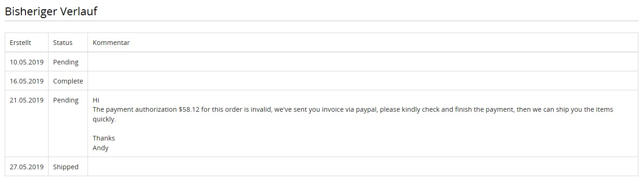Click the 'Andy' signature in the comment

101,148
